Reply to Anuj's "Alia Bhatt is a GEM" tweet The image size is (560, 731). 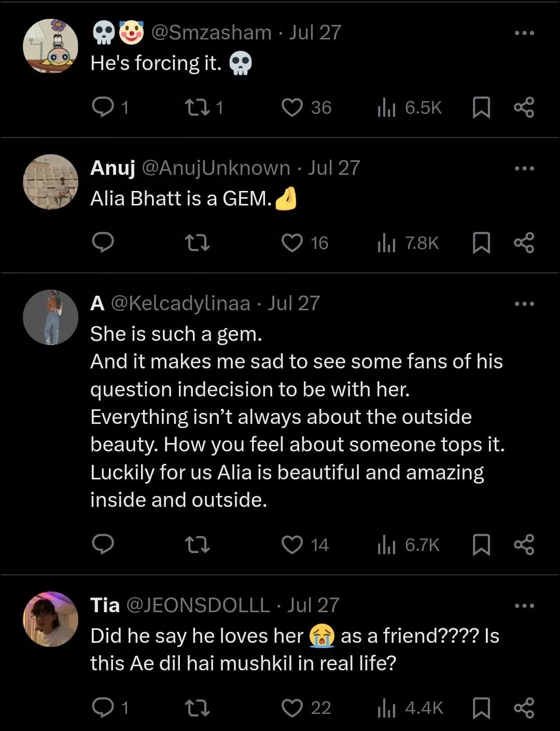(103, 242)
